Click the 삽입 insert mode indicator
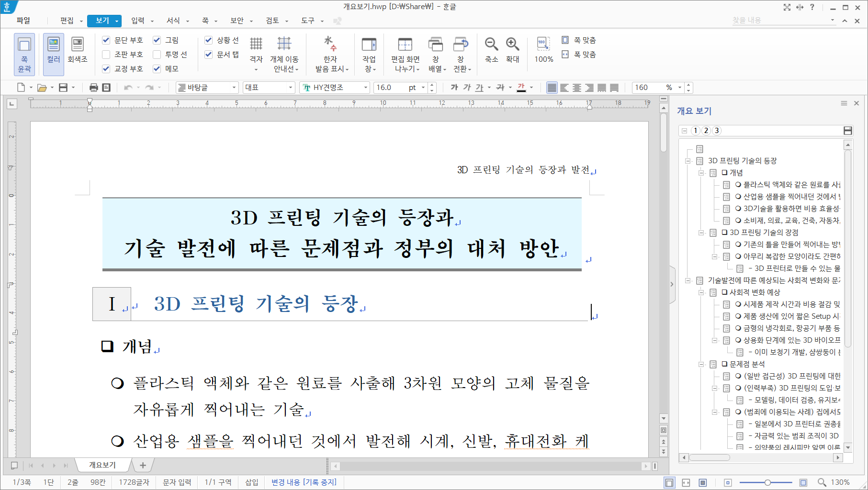Viewport: 868px width, 490px height. tap(252, 482)
